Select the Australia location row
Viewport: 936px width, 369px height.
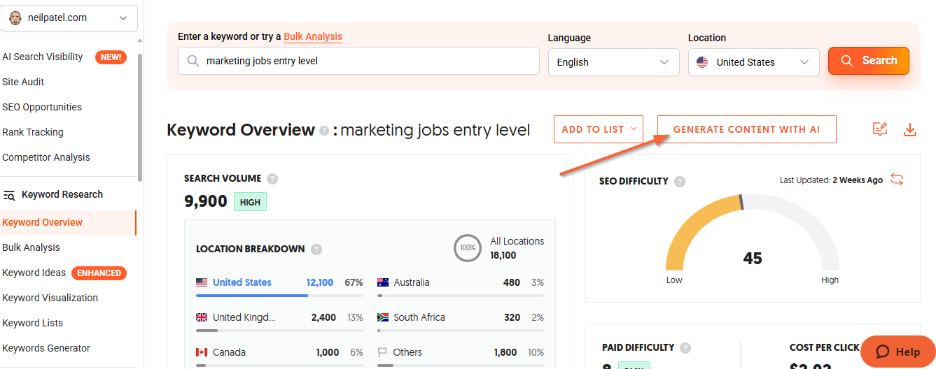pyautogui.click(x=460, y=287)
